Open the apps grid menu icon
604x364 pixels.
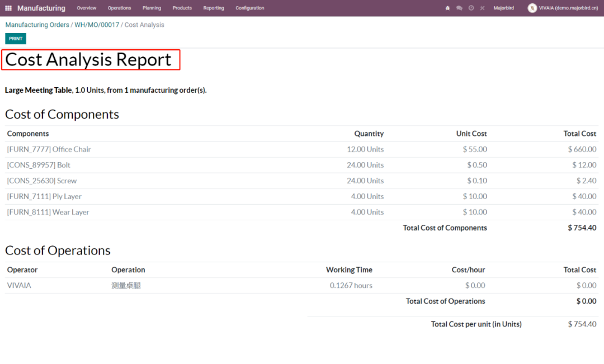tap(8, 8)
